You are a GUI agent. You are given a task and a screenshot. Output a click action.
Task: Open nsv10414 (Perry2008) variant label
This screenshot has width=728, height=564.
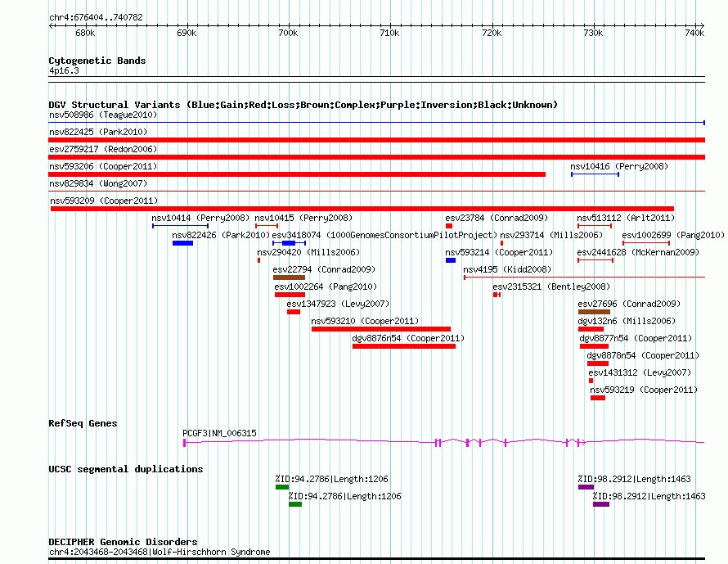pos(200,218)
